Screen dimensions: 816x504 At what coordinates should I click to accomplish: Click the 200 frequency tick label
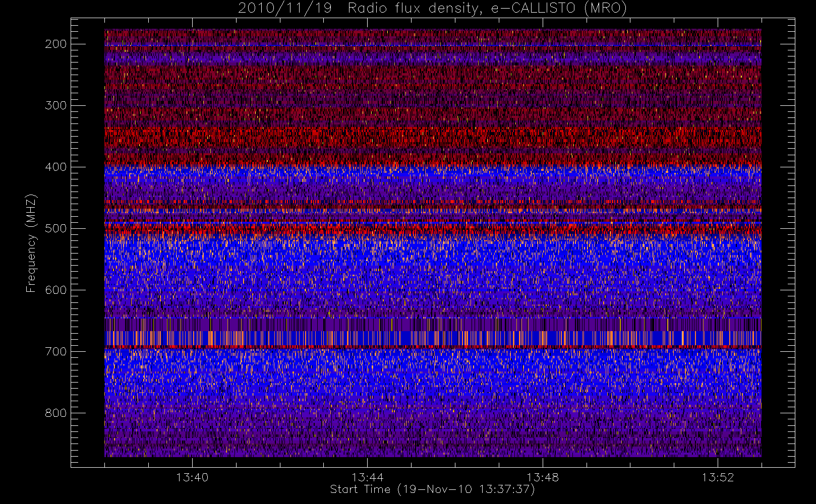coord(56,44)
